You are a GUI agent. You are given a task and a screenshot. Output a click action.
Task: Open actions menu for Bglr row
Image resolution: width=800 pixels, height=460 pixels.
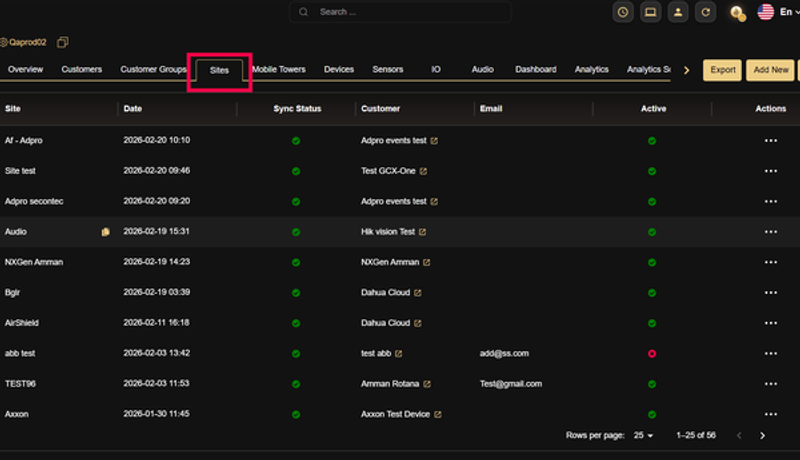click(x=770, y=293)
